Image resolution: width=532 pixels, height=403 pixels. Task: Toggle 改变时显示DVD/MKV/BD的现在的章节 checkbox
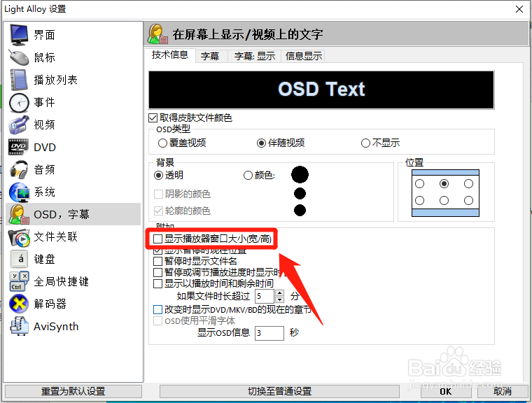pyautogui.click(x=157, y=310)
